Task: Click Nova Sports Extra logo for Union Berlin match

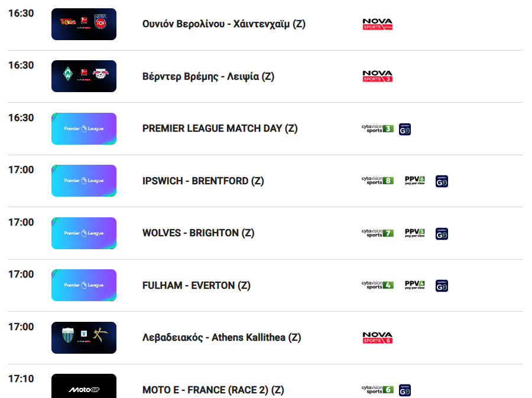Action: pos(378,24)
